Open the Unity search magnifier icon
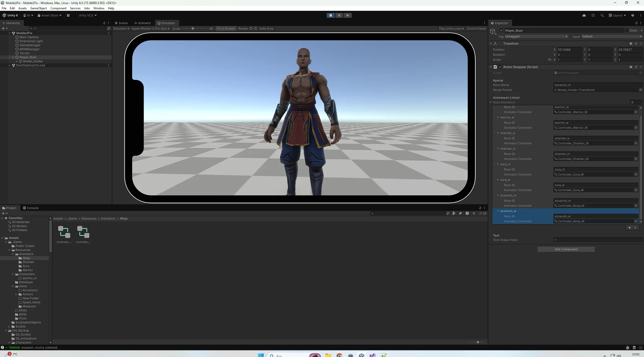The width and height of the screenshot is (644, 357). coord(602,15)
